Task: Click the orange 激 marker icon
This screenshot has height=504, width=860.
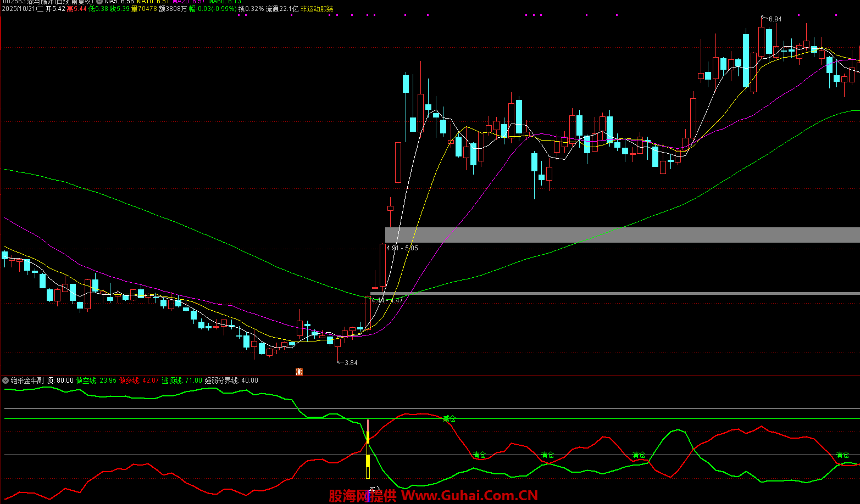Action: pos(299,372)
